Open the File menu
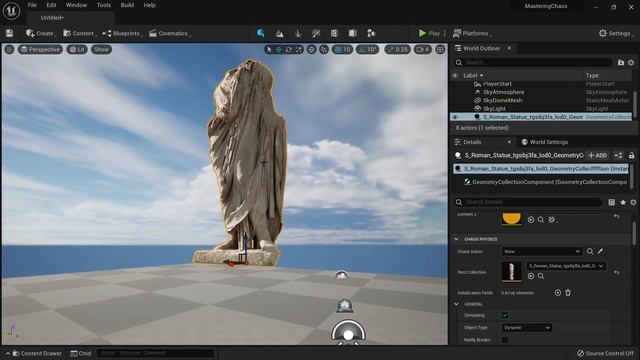The height and width of the screenshot is (360, 640). 32,5
